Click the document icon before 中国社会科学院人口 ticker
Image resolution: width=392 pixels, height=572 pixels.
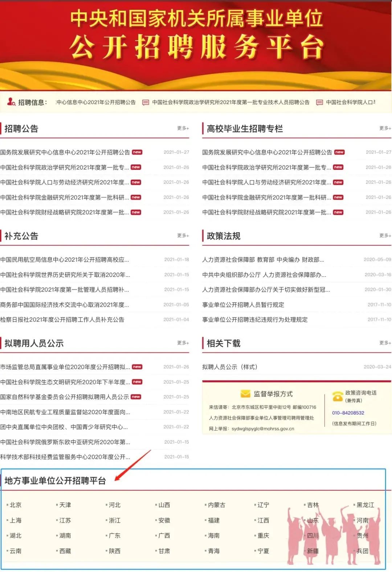coord(319,103)
